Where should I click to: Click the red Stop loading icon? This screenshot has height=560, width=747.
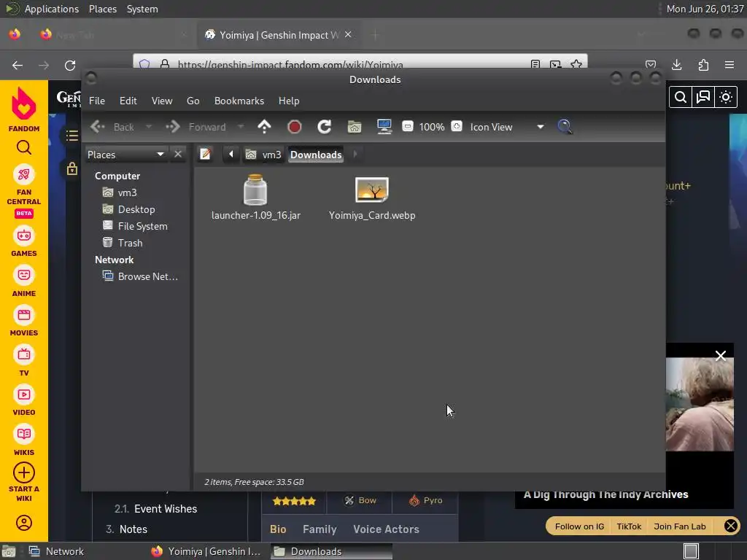295,127
